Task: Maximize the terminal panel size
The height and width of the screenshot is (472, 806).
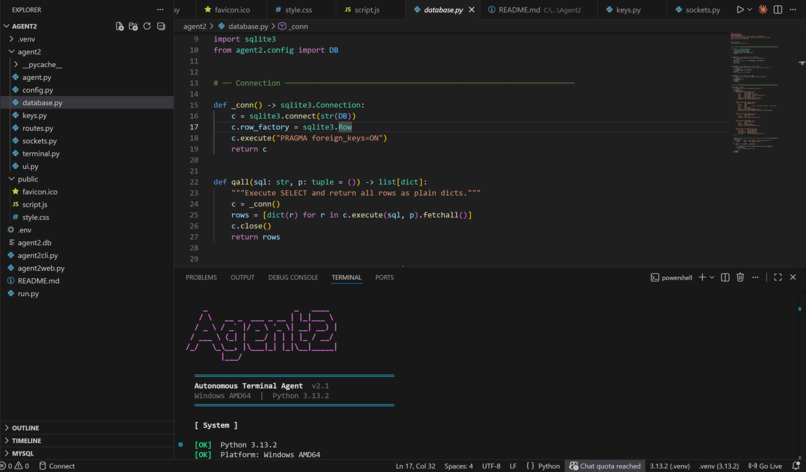Action: [778, 278]
